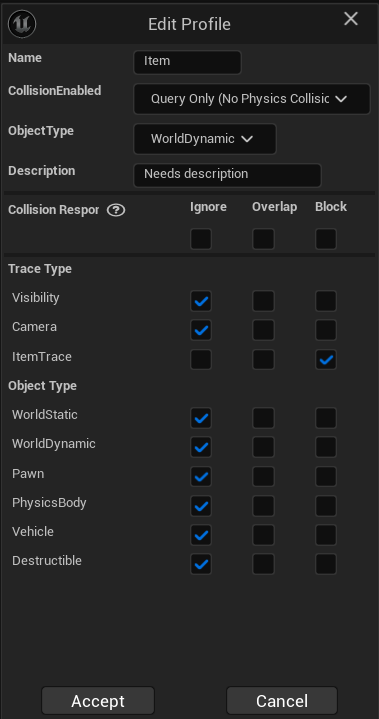The height and width of the screenshot is (719, 379).
Task: Set WorldStatic response to Overlap
Action: pyautogui.click(x=264, y=418)
